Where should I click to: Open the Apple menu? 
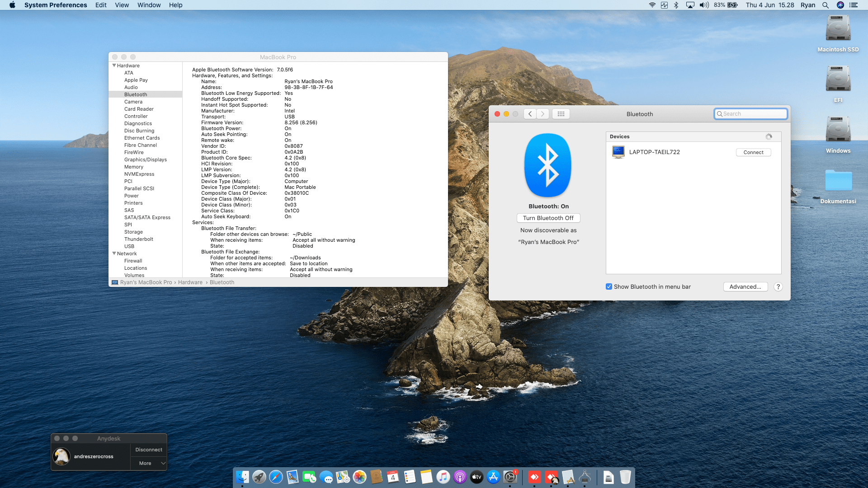(12, 5)
